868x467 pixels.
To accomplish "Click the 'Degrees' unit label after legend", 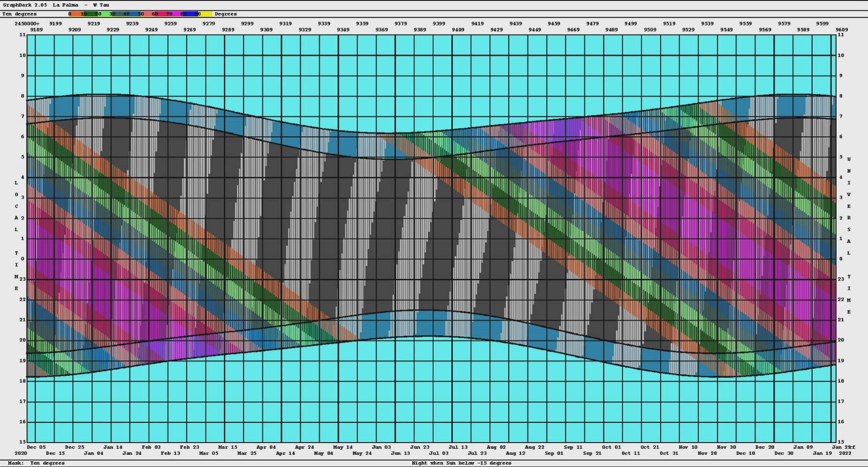I will coord(226,14).
